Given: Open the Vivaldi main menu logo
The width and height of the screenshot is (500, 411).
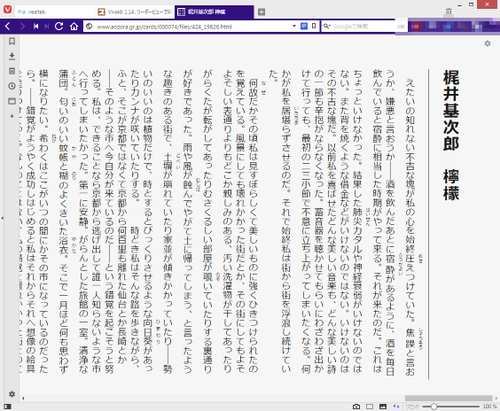Looking at the screenshot, I should 8,10.
